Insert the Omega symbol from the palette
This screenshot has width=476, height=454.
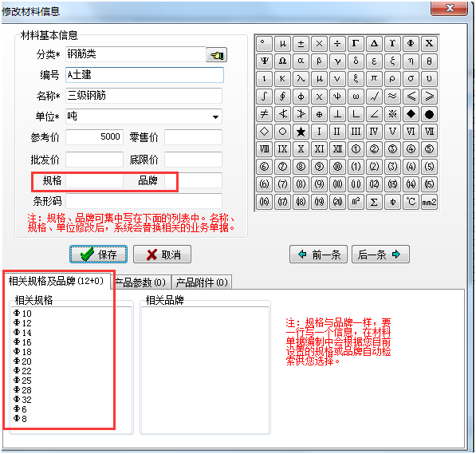(282, 61)
